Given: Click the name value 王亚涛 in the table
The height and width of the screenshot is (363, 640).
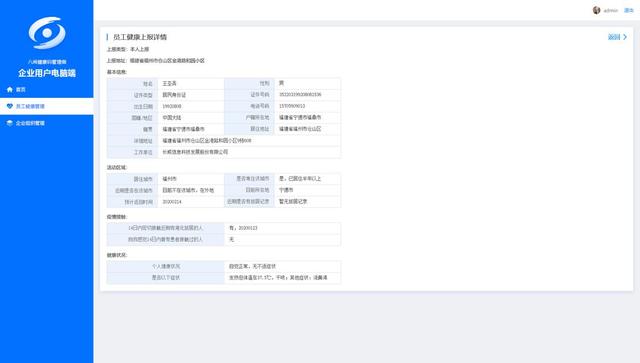Looking at the screenshot, I should pos(170,83).
